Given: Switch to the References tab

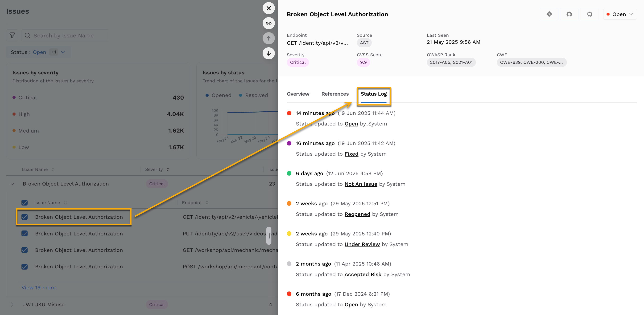Looking at the screenshot, I should (335, 94).
